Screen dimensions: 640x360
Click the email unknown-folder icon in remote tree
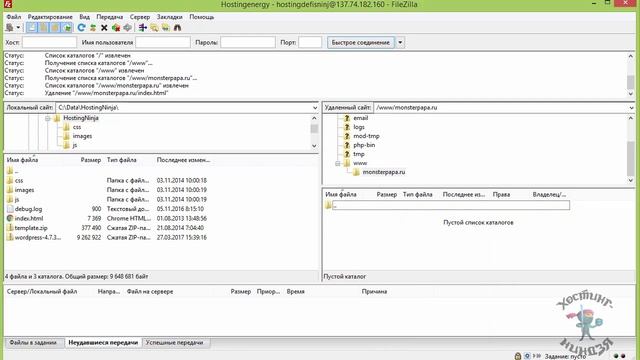(x=347, y=118)
